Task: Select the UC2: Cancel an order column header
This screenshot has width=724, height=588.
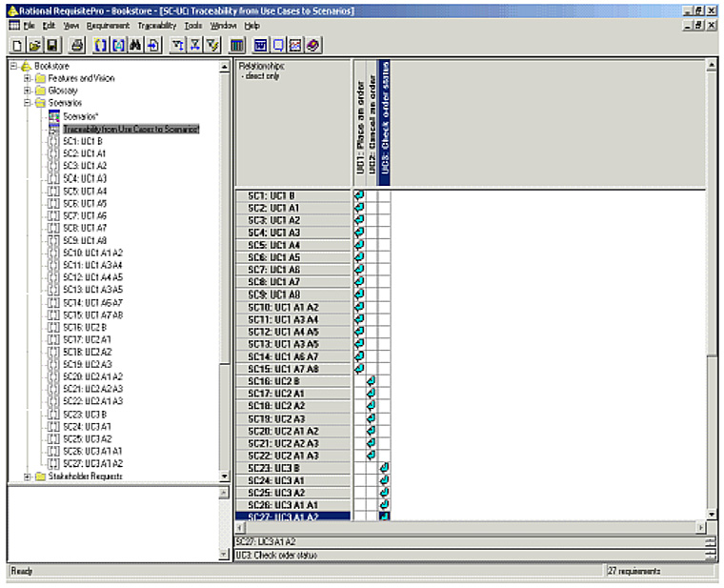Action: coord(372,125)
